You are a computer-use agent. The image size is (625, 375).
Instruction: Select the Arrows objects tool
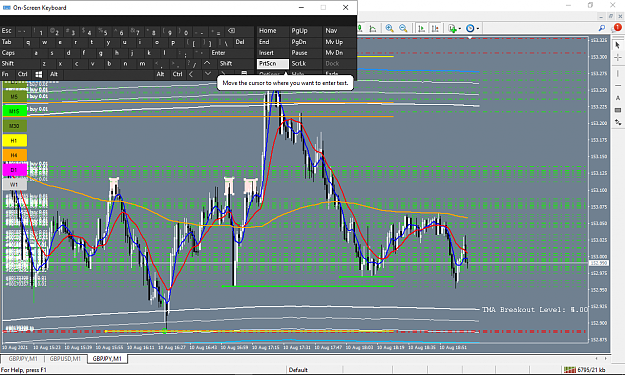(617, 123)
